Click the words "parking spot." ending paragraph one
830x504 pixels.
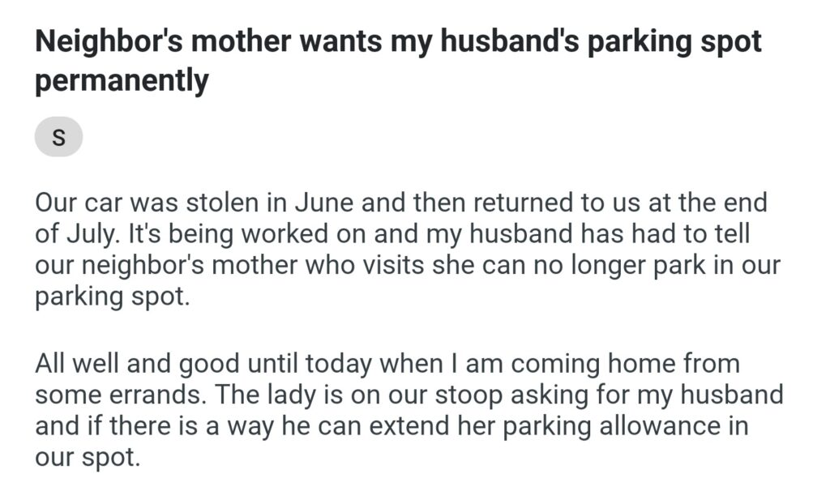pos(112,297)
